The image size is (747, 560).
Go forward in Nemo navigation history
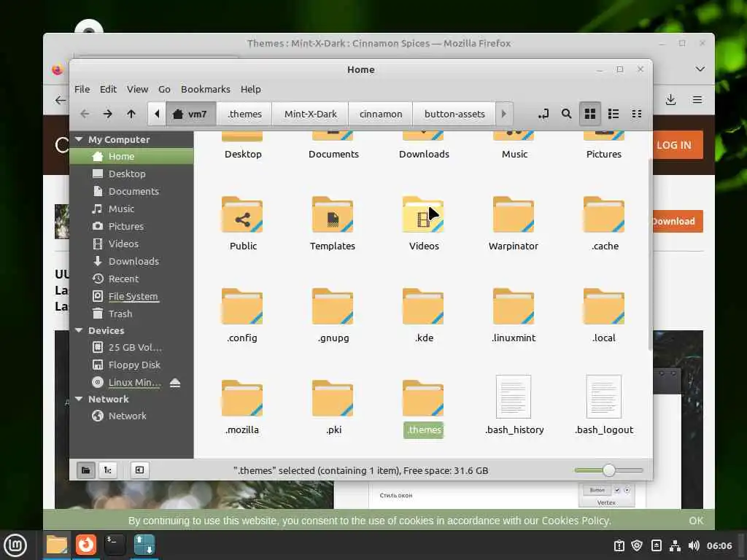108,114
